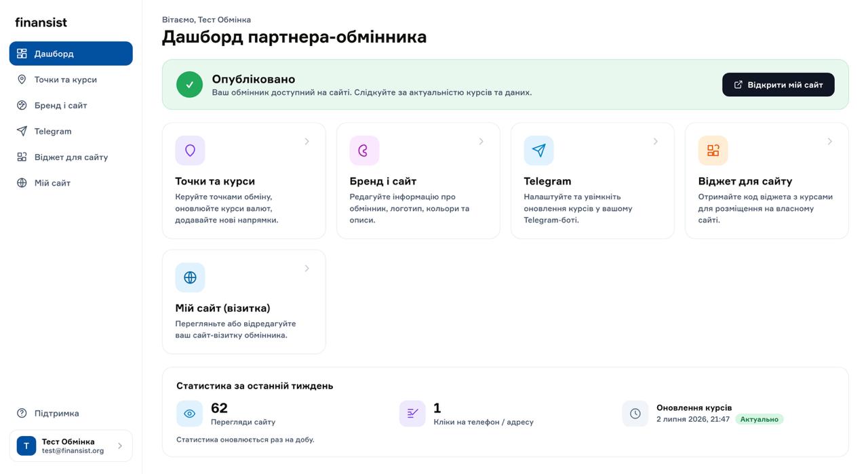Open the account menu chevron beside test@finansist.org
The image size is (868, 474).
[120, 446]
